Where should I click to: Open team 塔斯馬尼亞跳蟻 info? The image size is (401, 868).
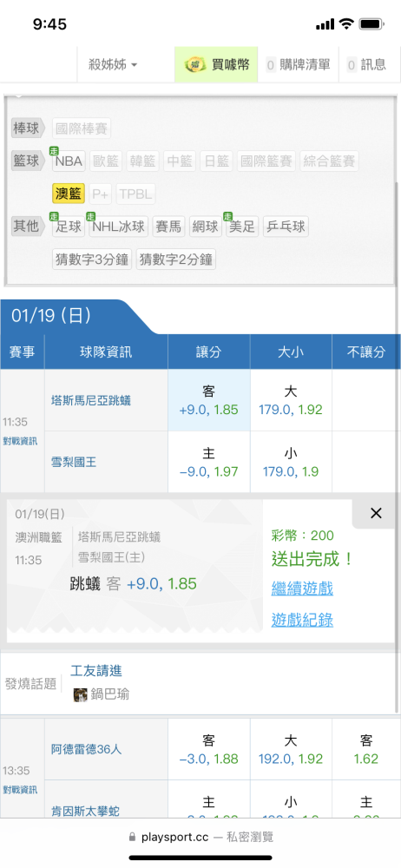tap(91, 400)
